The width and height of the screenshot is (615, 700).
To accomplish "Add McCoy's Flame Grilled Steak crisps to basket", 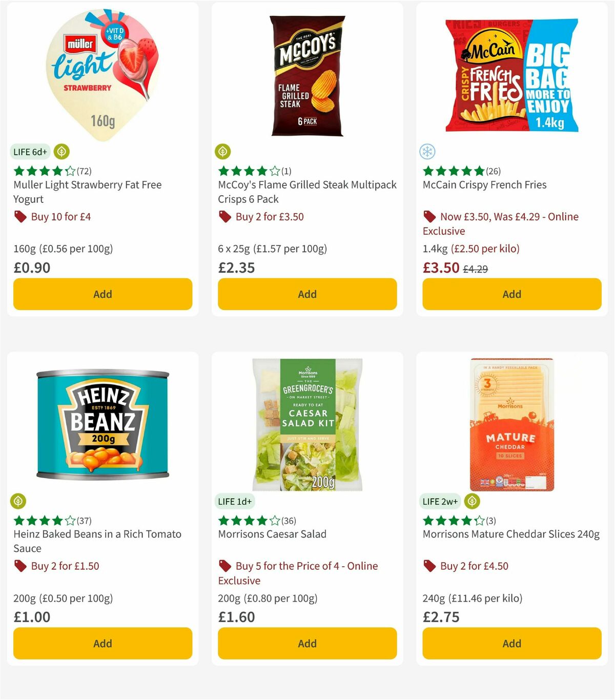I will [306, 294].
